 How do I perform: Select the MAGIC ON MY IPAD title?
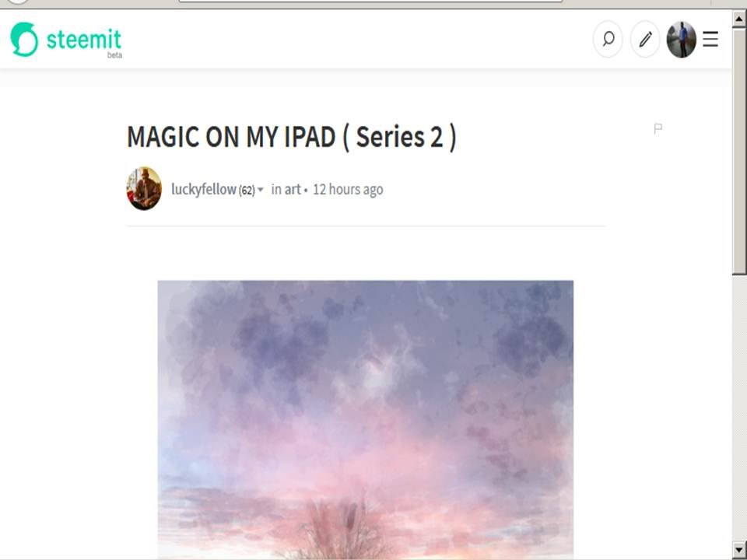click(292, 137)
